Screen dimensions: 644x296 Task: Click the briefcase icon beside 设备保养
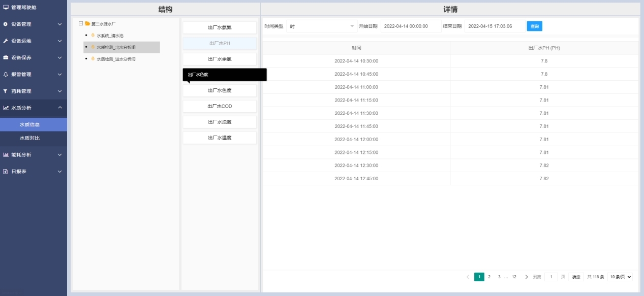6,58
